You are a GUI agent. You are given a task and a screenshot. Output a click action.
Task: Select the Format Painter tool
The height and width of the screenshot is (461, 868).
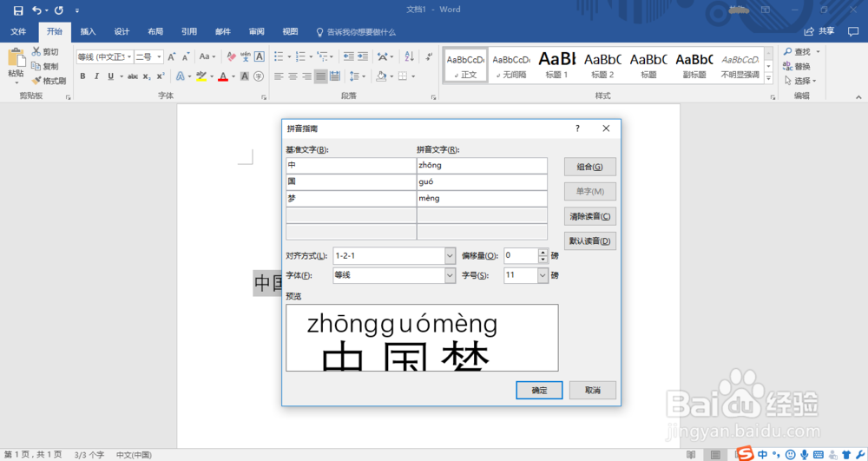(x=49, y=81)
